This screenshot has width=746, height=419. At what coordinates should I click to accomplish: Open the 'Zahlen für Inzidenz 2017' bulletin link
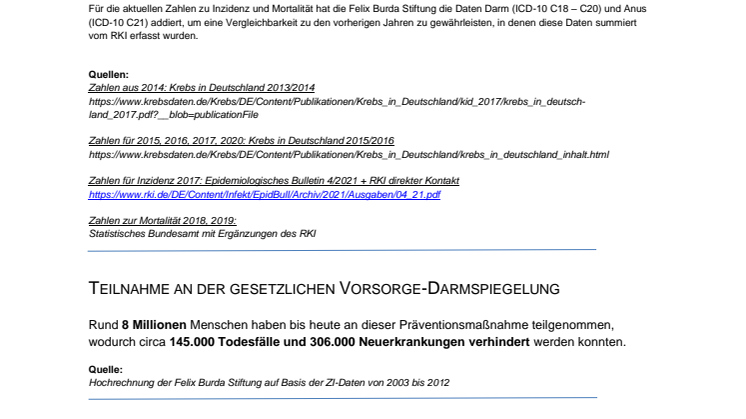pyautogui.click(x=274, y=181)
